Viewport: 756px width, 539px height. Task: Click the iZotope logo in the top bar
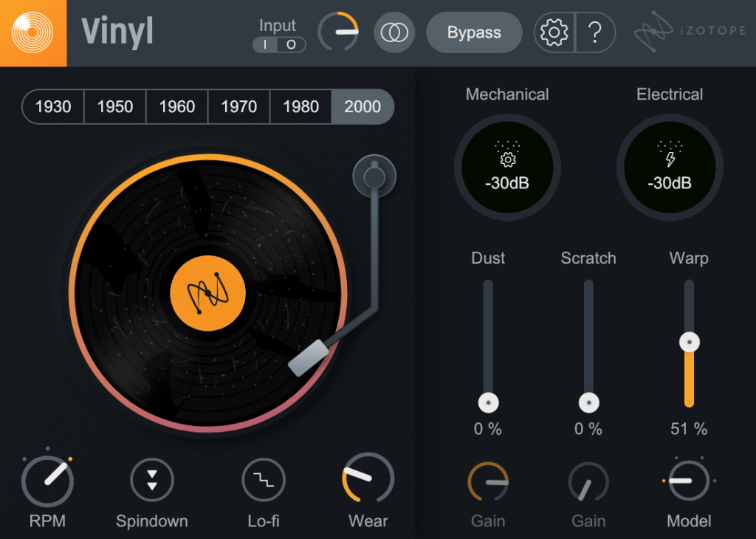(689, 33)
